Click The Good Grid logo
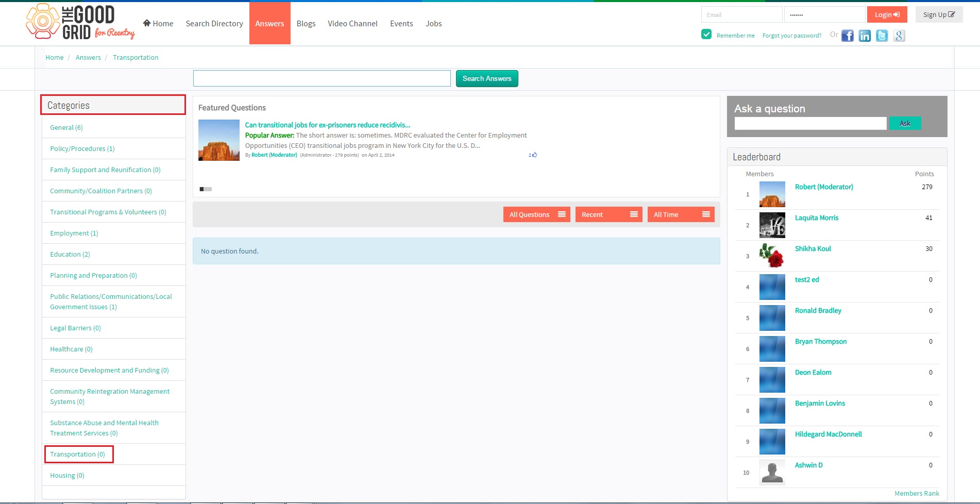This screenshot has width=980, height=504. click(80, 22)
